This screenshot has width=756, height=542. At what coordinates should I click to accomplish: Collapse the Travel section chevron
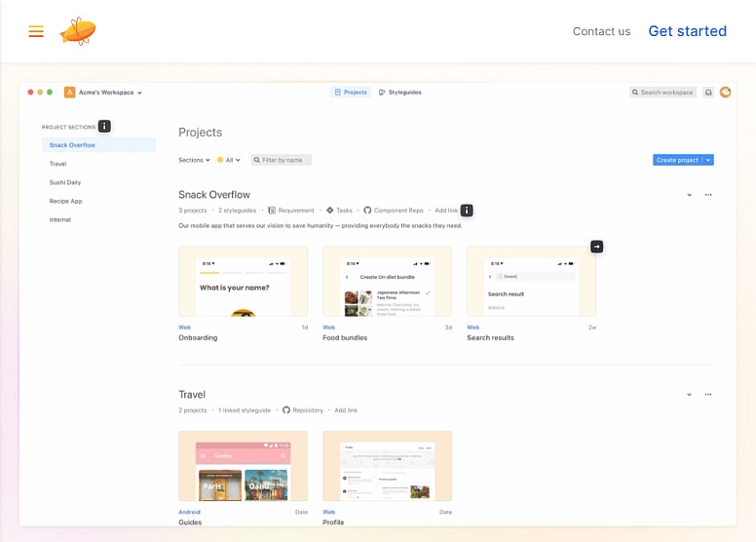[x=690, y=394]
